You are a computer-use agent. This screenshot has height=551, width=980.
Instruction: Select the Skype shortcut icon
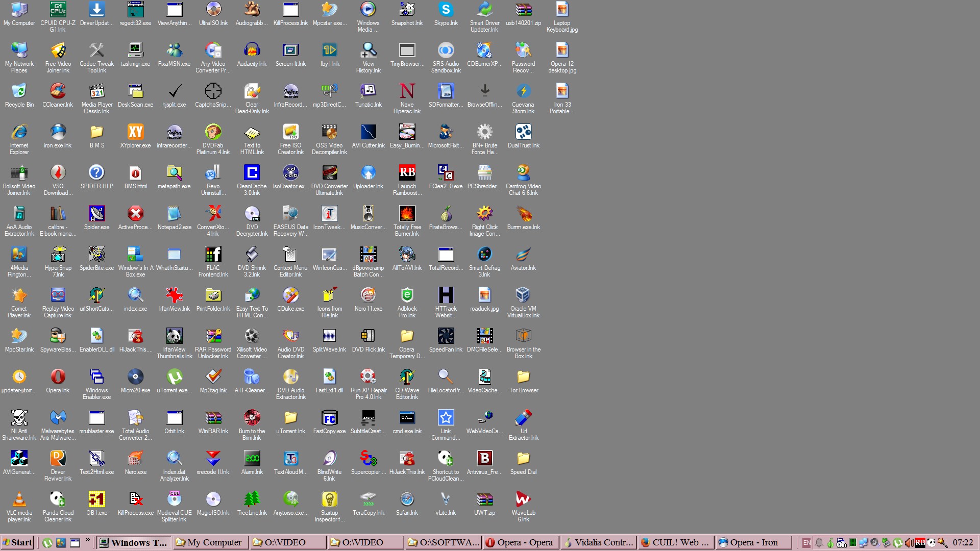pyautogui.click(x=446, y=10)
